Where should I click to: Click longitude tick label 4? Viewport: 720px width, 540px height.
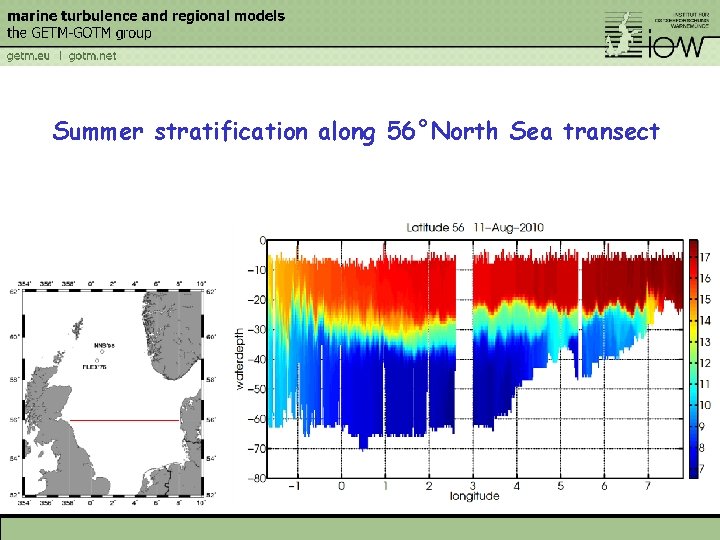pos(517,486)
